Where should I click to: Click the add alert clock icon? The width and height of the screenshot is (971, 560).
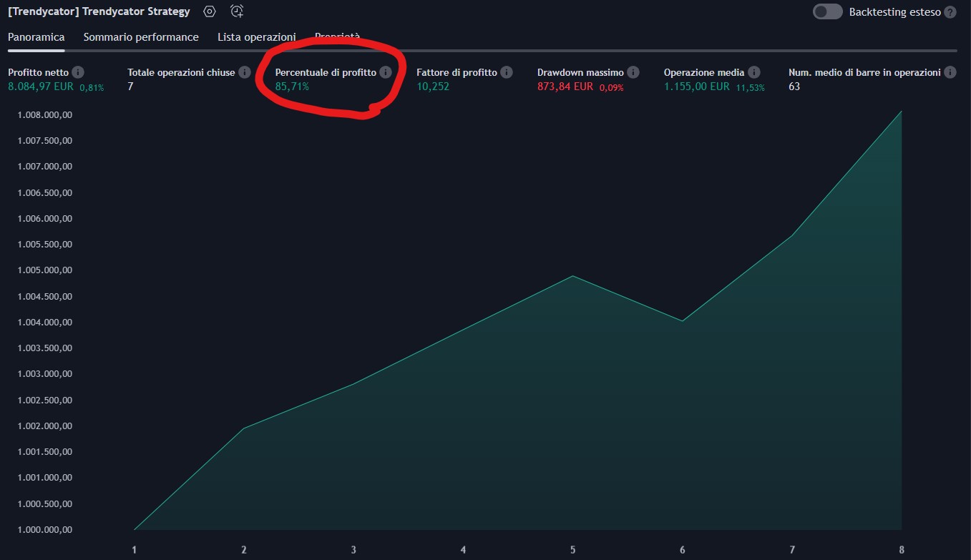tap(237, 11)
